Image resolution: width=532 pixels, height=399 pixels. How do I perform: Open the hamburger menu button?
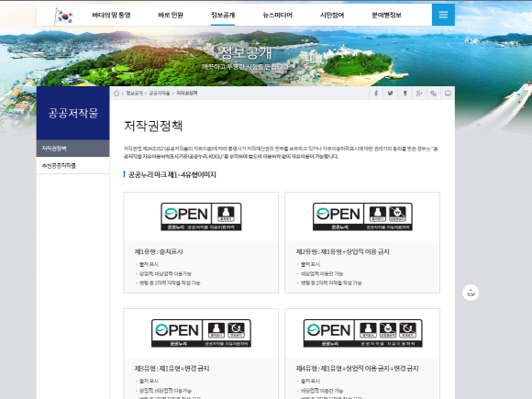tap(443, 15)
